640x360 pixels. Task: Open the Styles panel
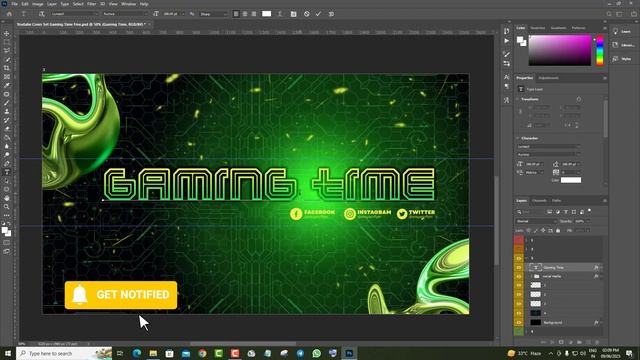click(x=622, y=59)
